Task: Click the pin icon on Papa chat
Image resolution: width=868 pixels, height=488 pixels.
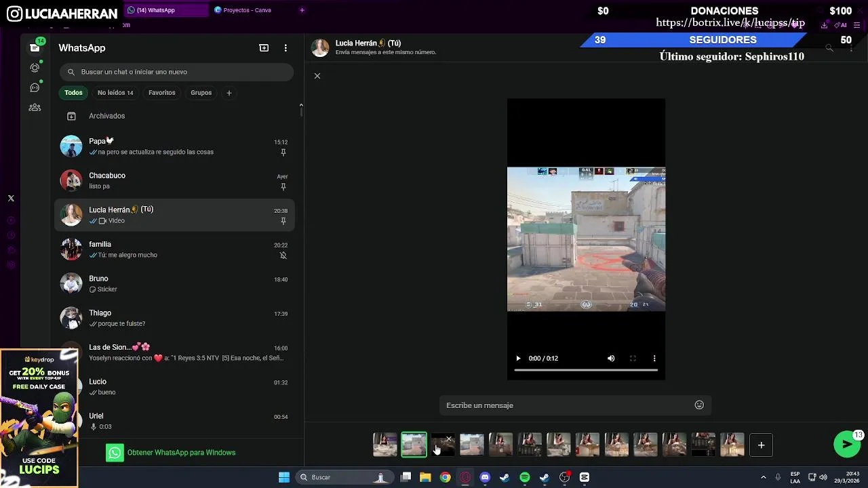Action: [283, 152]
